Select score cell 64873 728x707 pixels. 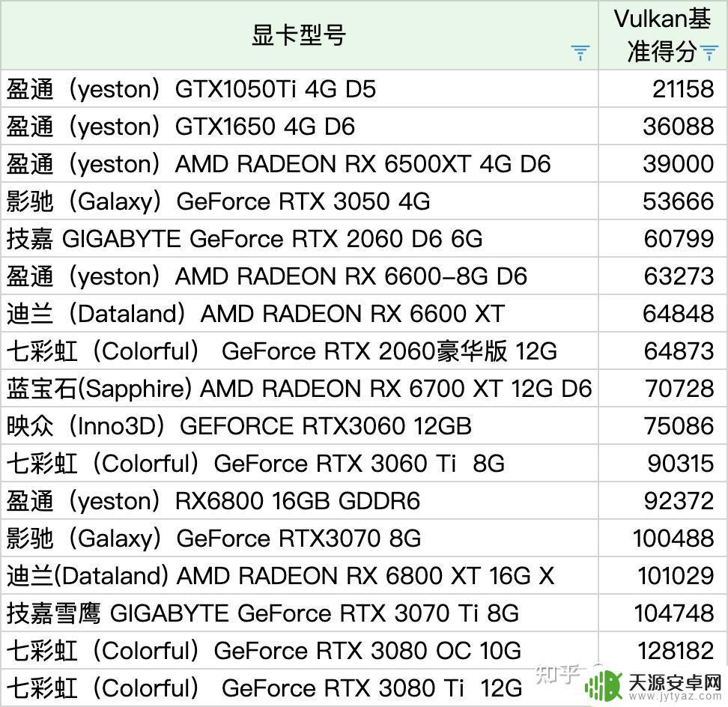[x=663, y=351]
